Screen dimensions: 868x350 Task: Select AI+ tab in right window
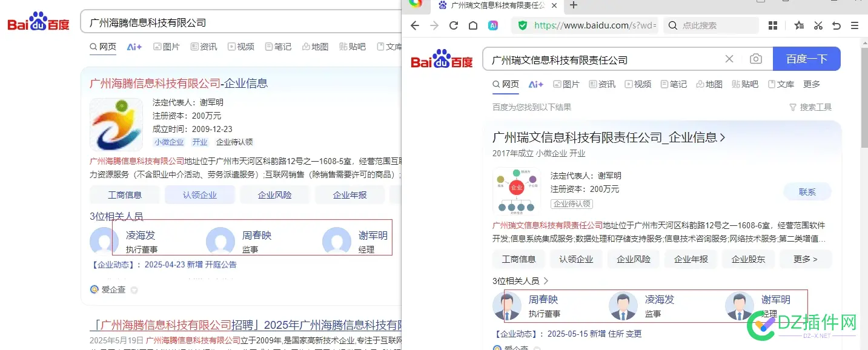point(536,84)
